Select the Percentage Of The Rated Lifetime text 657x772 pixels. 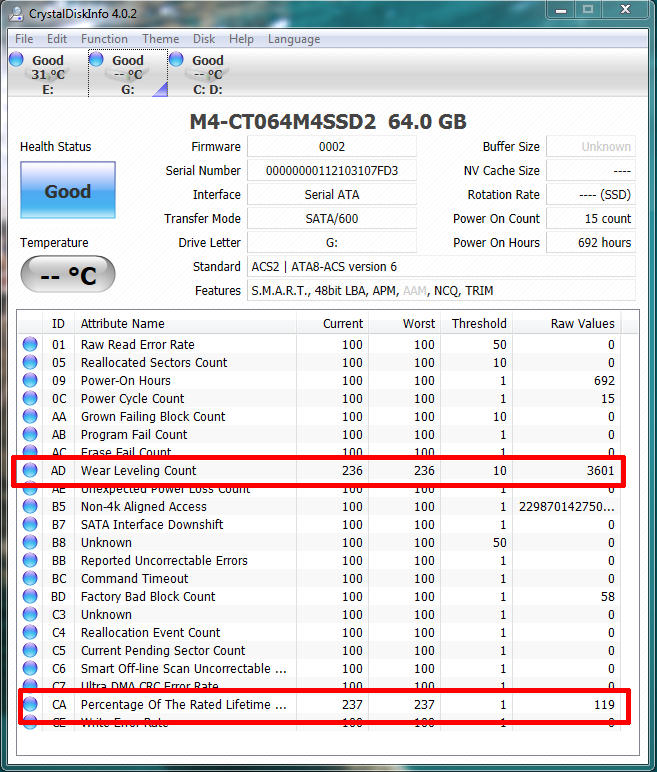click(x=183, y=704)
